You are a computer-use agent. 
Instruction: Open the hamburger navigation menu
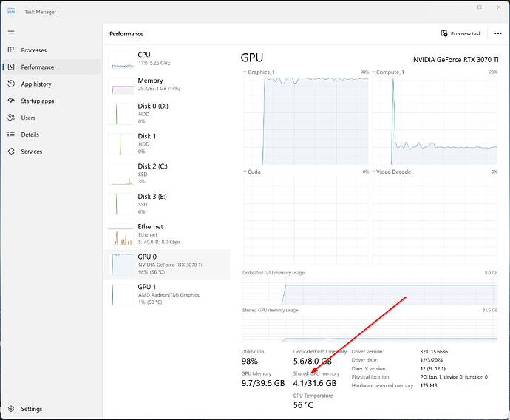pos(11,33)
